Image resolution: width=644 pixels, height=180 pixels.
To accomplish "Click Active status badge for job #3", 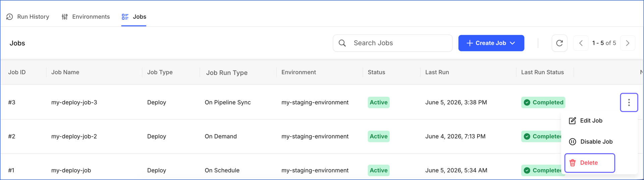I will [x=379, y=102].
